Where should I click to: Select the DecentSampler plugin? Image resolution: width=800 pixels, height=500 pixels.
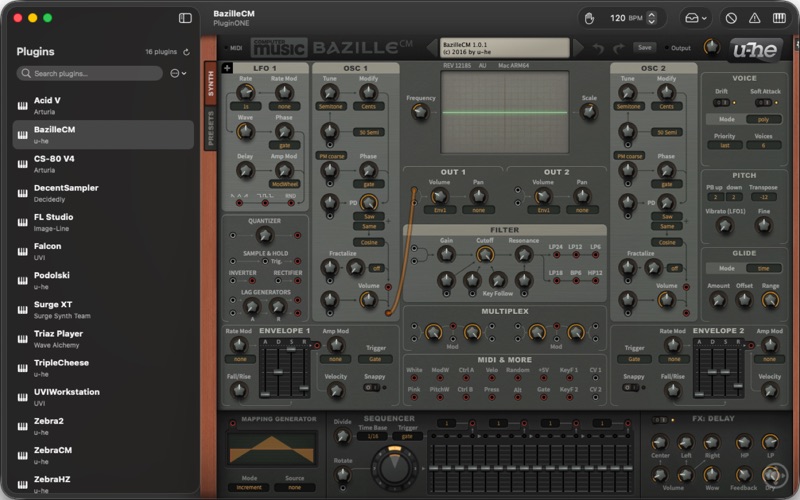click(103, 193)
